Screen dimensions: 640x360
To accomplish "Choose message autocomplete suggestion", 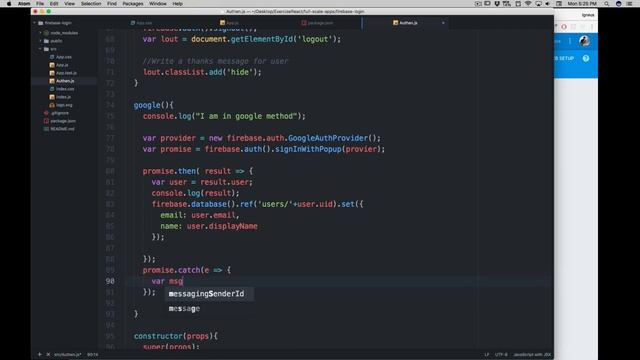I will (209, 309).
